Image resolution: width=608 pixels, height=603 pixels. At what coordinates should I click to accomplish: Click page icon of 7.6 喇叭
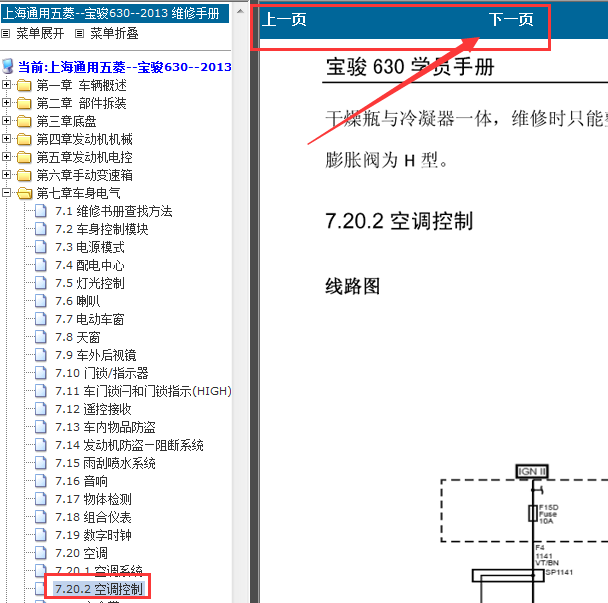tap(41, 301)
